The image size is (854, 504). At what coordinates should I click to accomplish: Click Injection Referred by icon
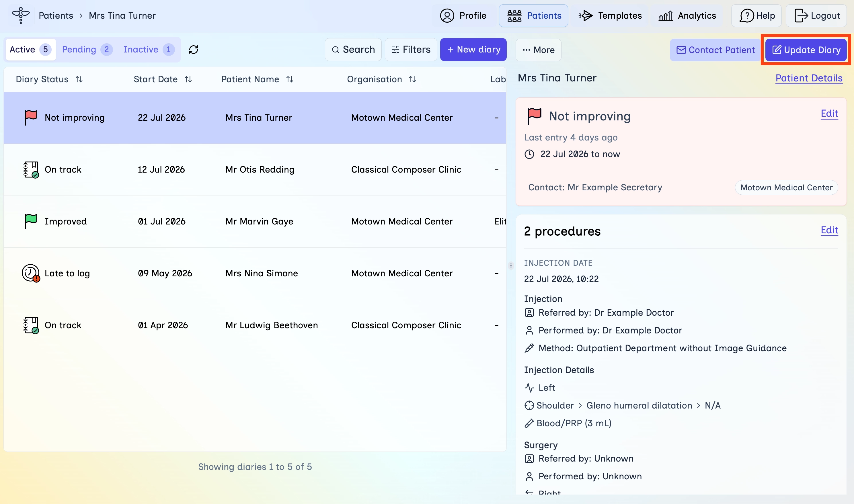coord(529,312)
